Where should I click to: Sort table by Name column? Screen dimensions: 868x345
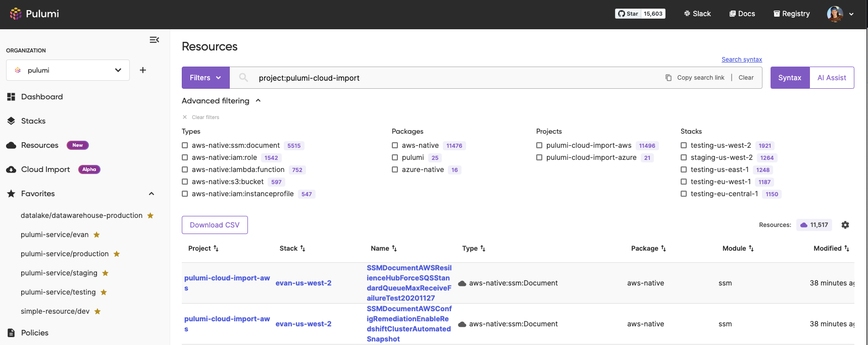384,248
